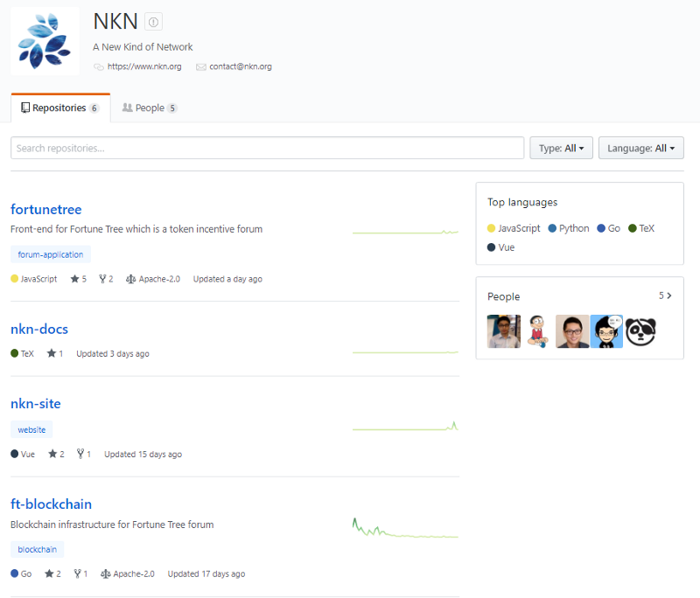Open the cartoon boy member avatar

coord(538,331)
